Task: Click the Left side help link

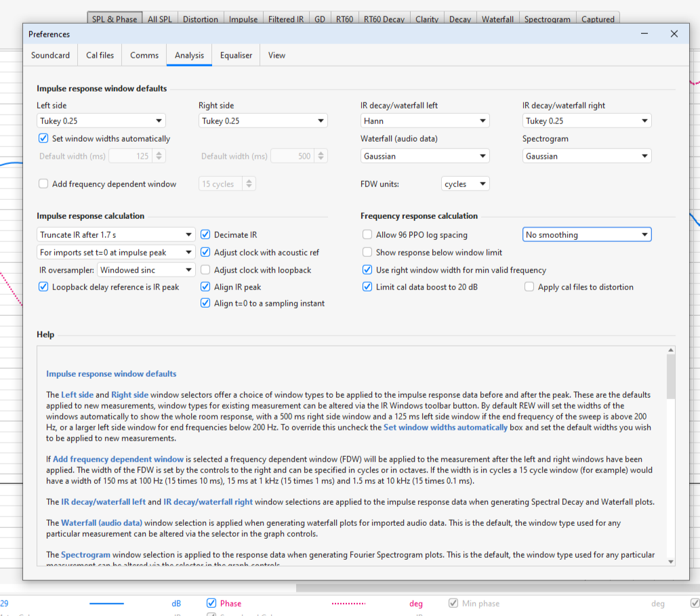Action: click(x=77, y=394)
